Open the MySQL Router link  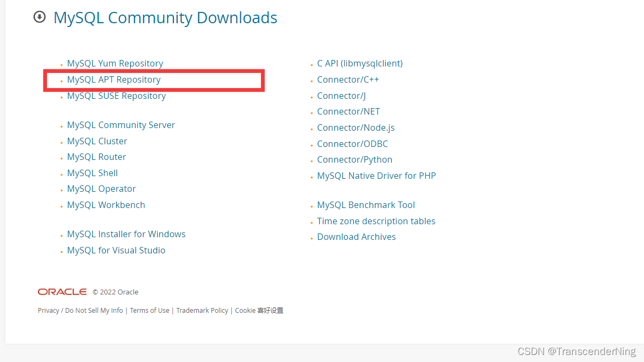pos(96,157)
